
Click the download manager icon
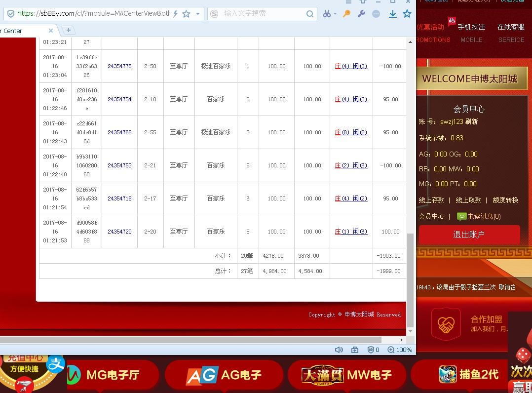click(392, 13)
